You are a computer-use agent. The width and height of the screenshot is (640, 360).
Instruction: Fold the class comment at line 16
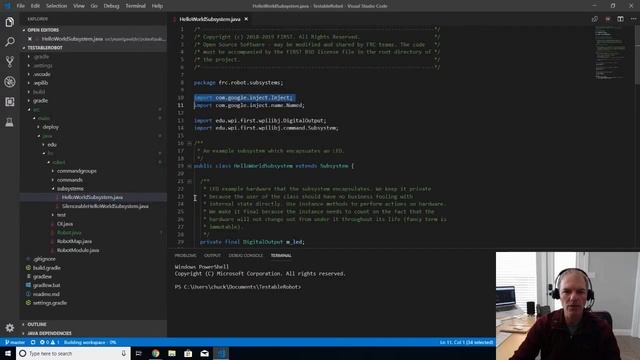tap(189, 143)
